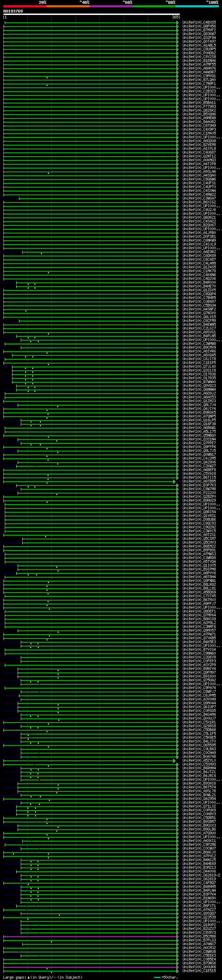Select hit label UniRef100_O65595
This screenshot has height=980, width=222.
(x=199, y=745)
